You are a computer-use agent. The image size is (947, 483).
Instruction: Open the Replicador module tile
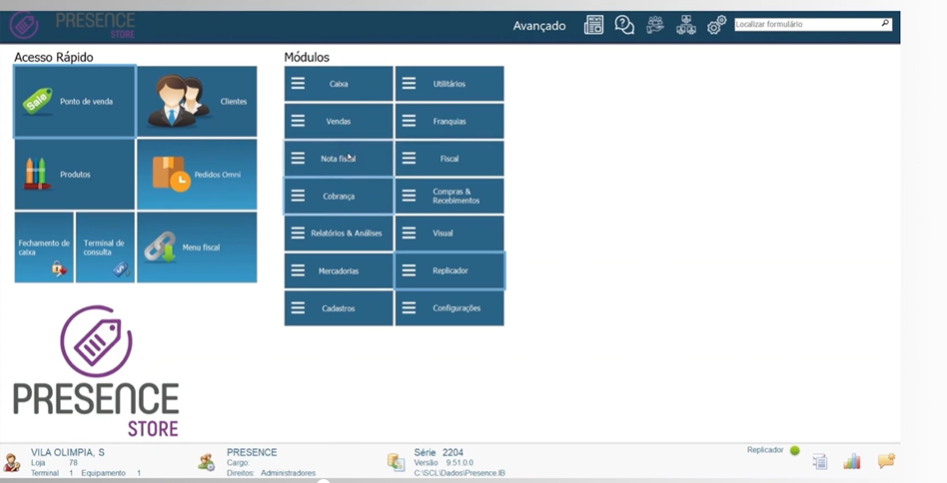[x=450, y=271]
